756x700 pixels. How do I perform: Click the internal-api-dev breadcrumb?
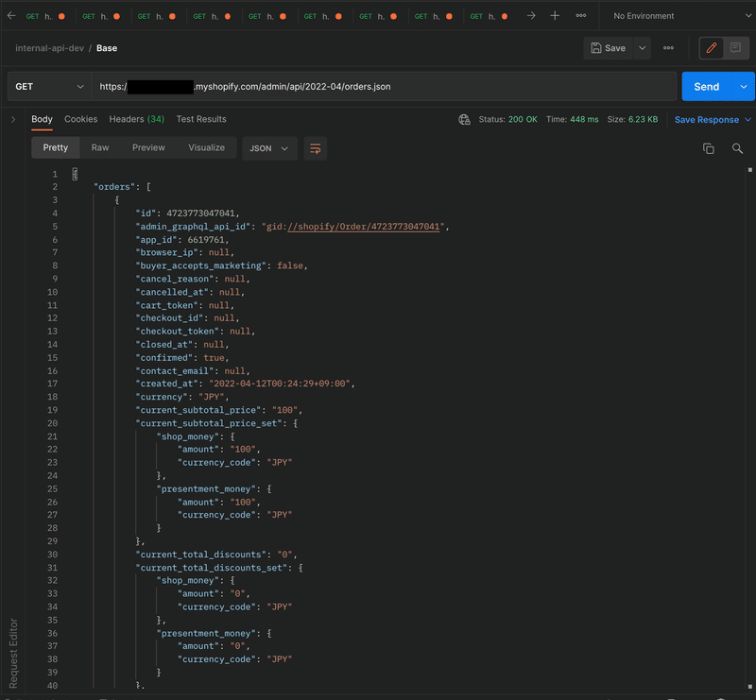pos(50,48)
